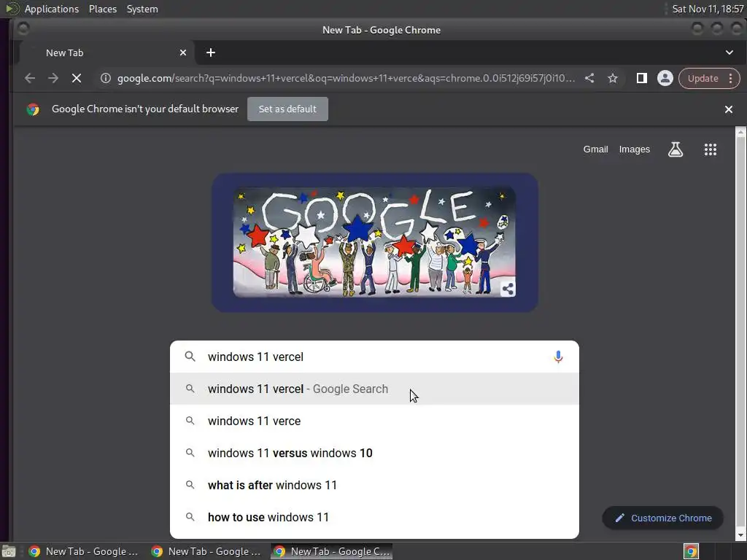This screenshot has height=560, width=747.
Task: Start voice search with the microphone icon
Action: [x=558, y=357]
